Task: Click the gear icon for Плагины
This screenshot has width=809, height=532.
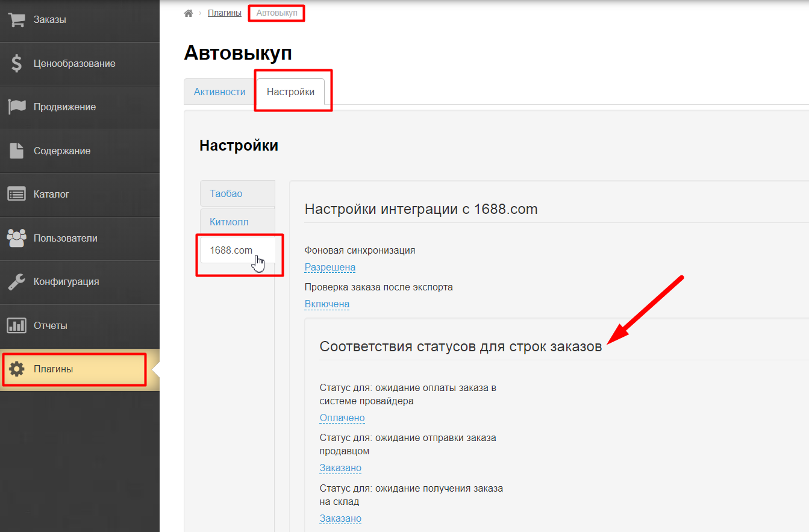Action: (x=16, y=369)
